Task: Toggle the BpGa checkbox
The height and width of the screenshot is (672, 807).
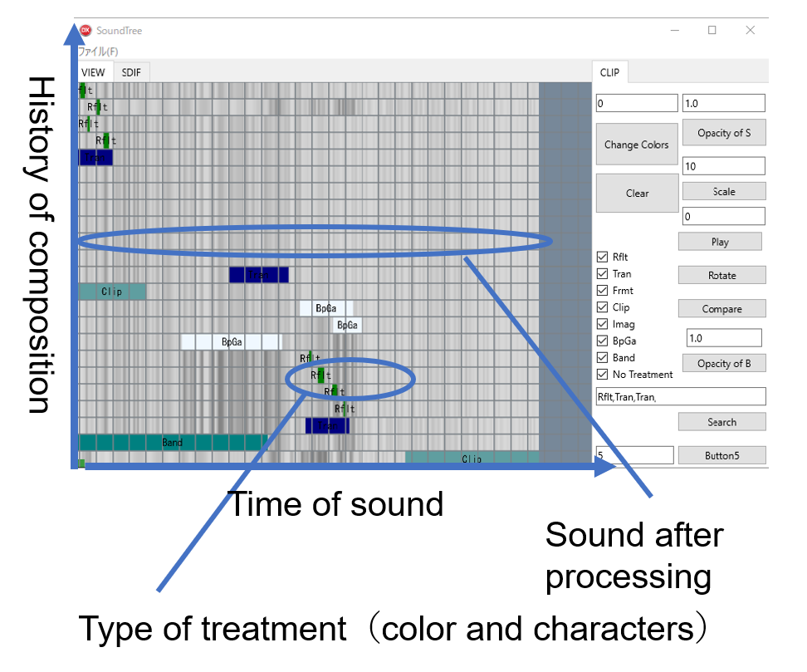Action: [603, 341]
